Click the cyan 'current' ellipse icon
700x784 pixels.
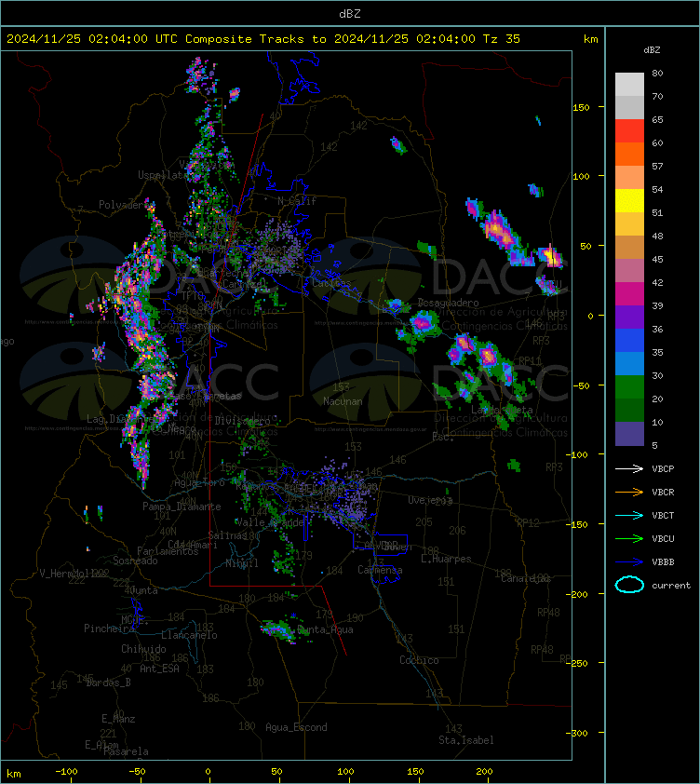[x=629, y=585]
